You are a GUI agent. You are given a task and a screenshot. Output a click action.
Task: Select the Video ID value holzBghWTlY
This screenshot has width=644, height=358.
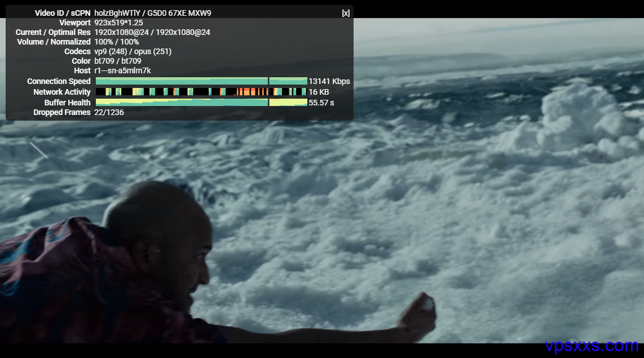point(117,13)
